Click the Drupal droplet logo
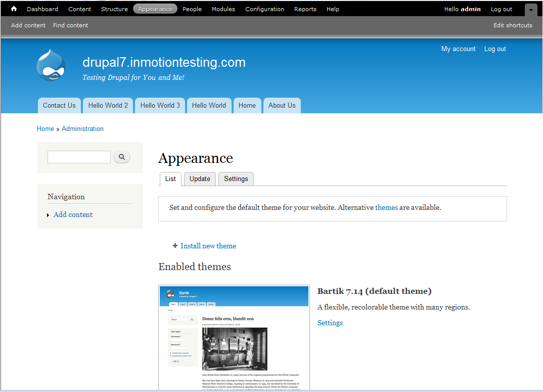543x392 pixels. (51, 65)
